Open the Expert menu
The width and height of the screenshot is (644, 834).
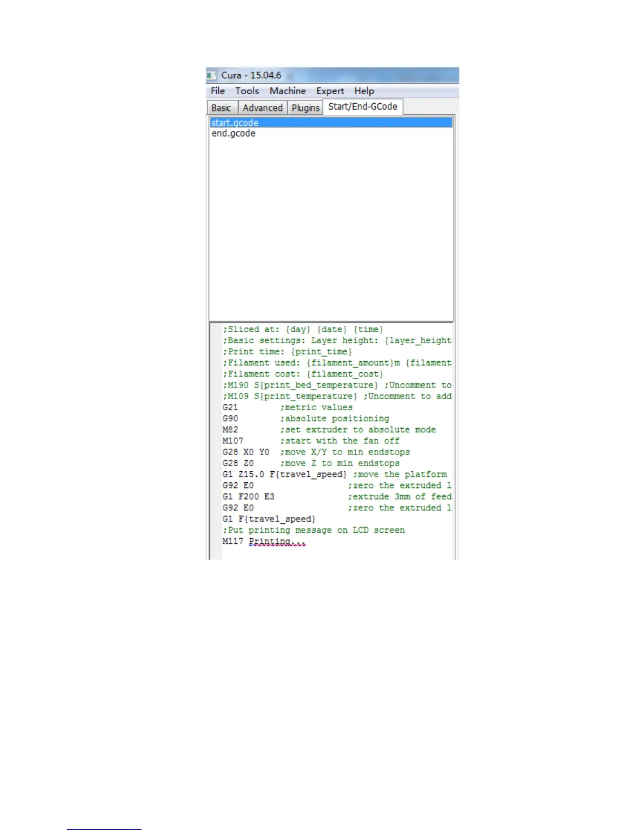click(x=330, y=91)
